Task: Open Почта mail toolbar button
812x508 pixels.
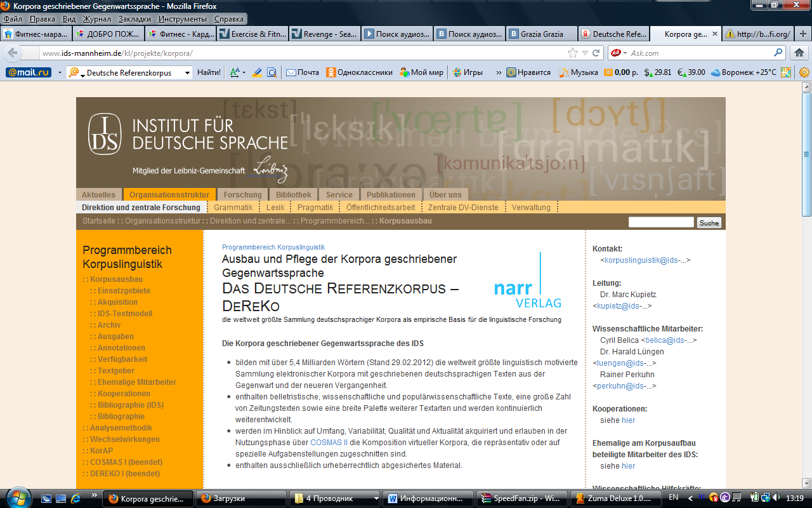Action: [x=303, y=72]
